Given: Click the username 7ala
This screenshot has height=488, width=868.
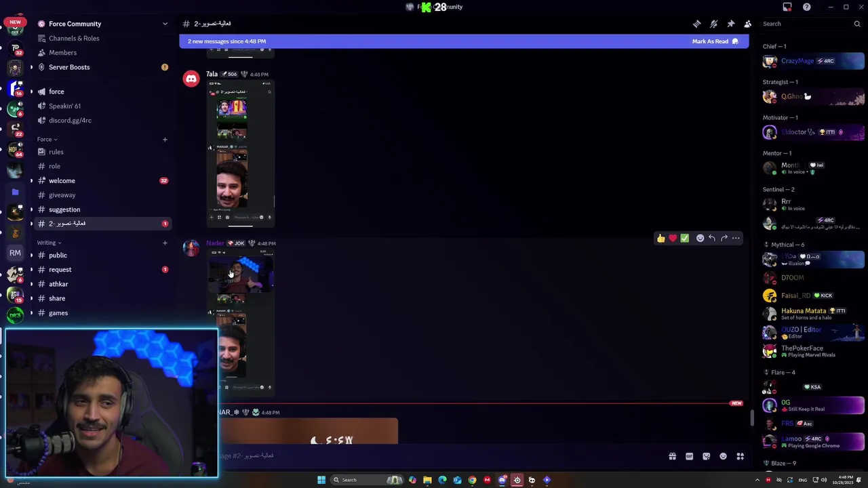Looking at the screenshot, I should coord(212,74).
